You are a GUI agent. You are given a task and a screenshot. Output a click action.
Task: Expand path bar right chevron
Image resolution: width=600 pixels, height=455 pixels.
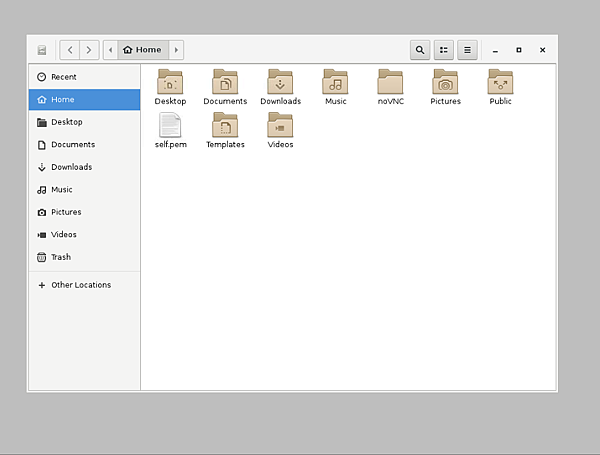tap(176, 50)
